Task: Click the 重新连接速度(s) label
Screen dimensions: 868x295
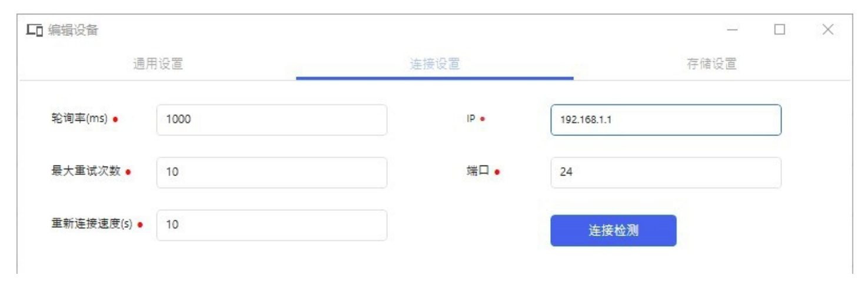Action: click(x=92, y=224)
